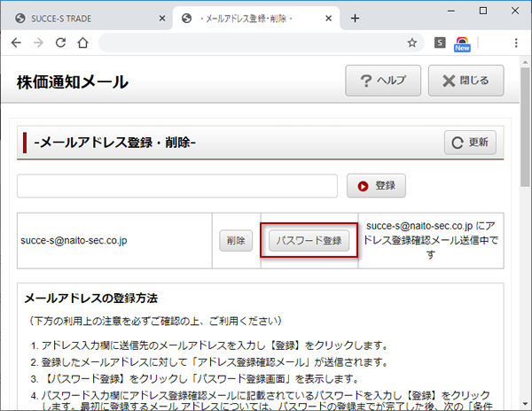Focus the browser address bar
The image size is (532, 411).
(248, 43)
